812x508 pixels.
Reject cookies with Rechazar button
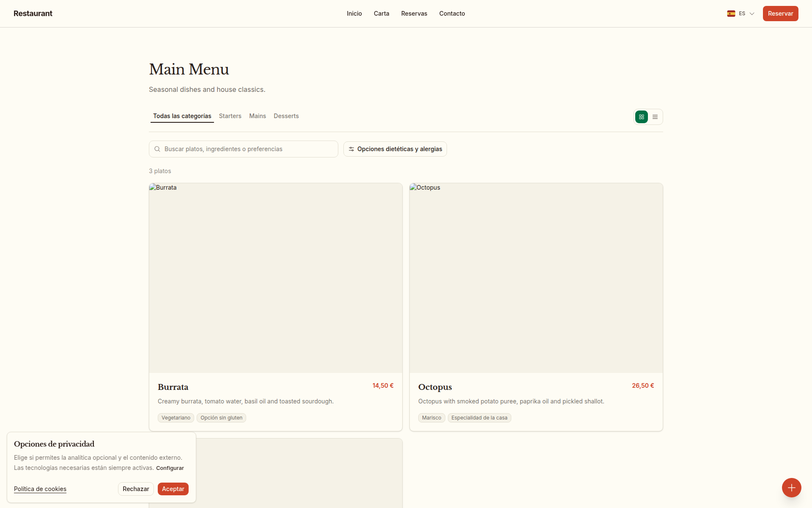pos(136,489)
